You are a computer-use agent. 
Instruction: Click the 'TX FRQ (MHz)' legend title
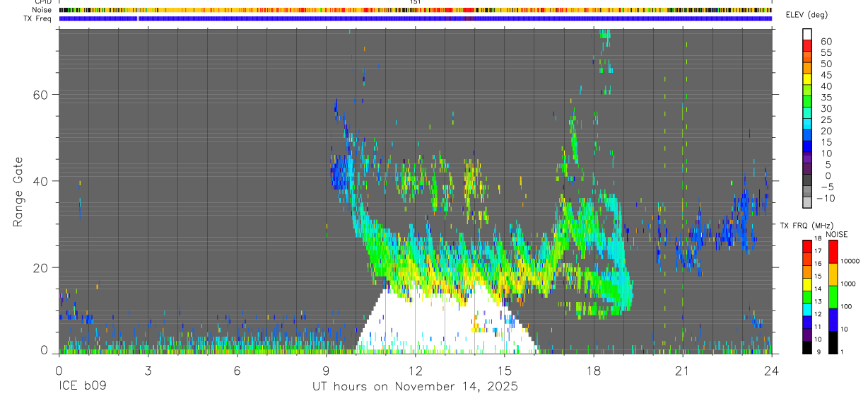pyautogui.click(x=807, y=226)
